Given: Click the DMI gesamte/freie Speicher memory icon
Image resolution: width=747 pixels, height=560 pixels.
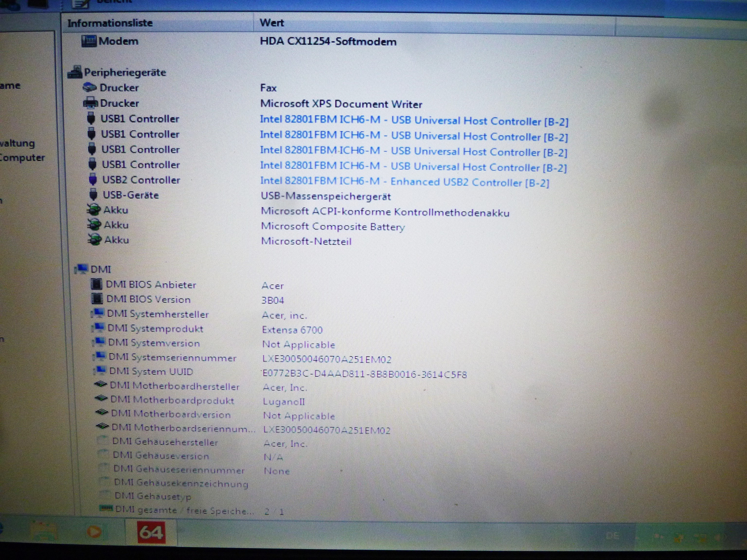Looking at the screenshot, I should click(x=106, y=508).
